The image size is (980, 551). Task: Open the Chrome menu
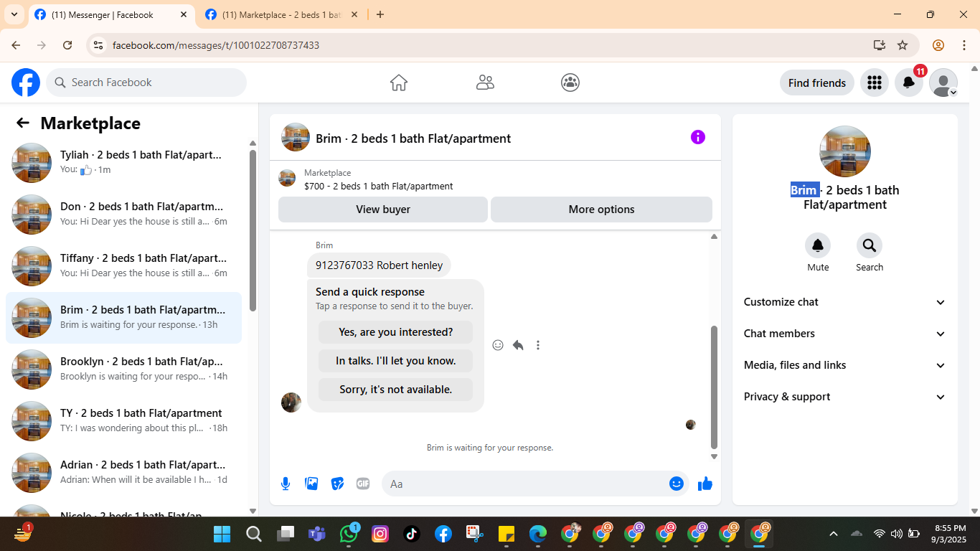(x=964, y=45)
